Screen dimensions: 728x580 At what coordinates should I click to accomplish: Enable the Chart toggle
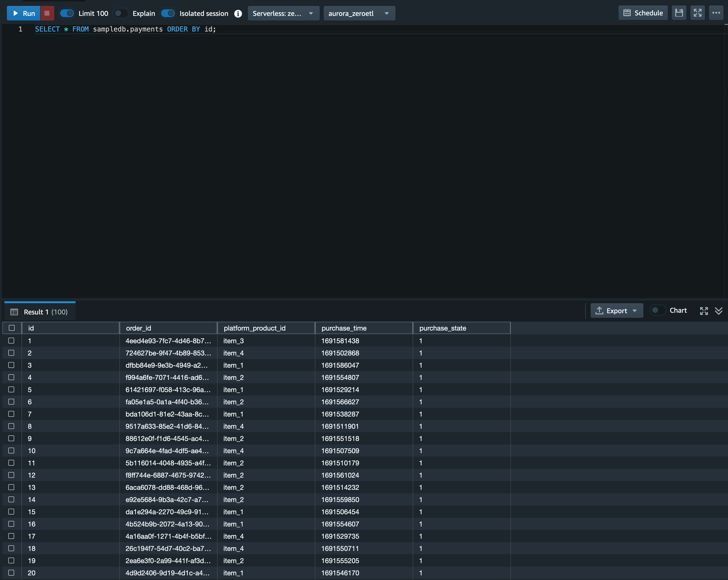(x=657, y=311)
